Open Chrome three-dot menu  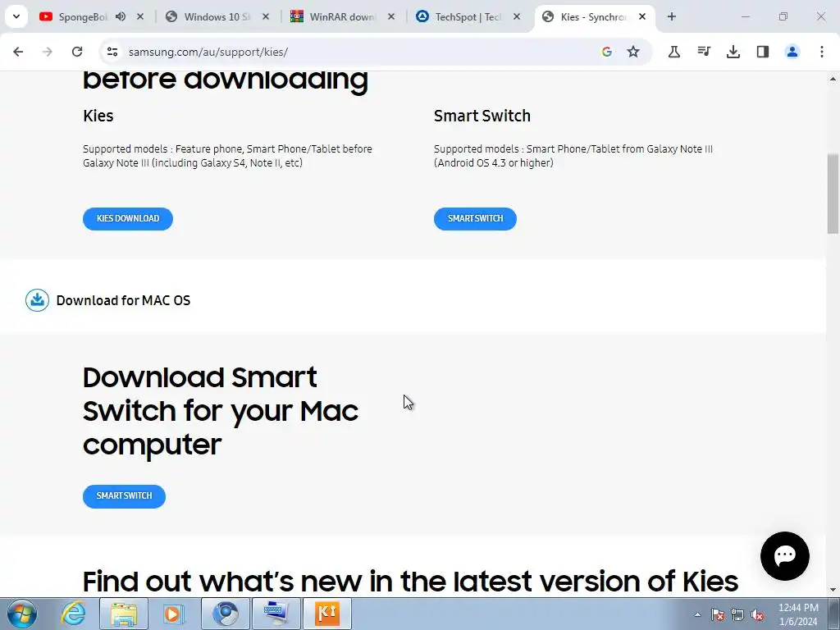tap(821, 52)
